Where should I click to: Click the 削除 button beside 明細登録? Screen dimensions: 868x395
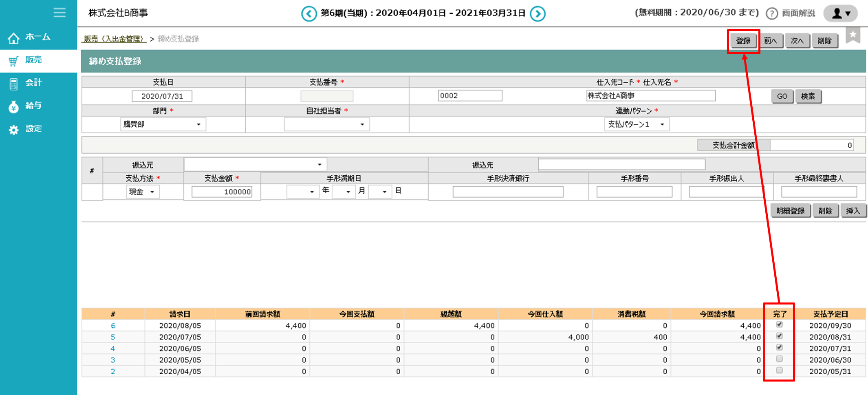point(825,211)
